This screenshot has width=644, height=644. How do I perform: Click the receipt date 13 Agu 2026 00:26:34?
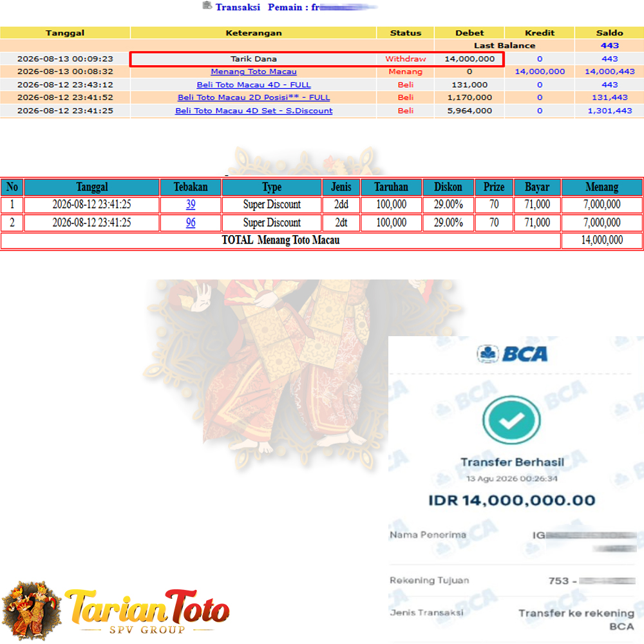(512, 478)
